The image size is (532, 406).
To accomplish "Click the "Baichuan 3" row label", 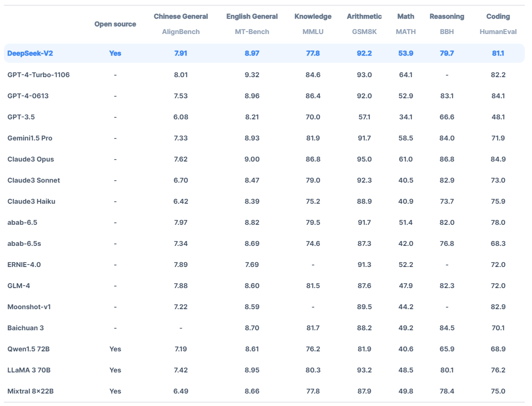I will 25,327.
